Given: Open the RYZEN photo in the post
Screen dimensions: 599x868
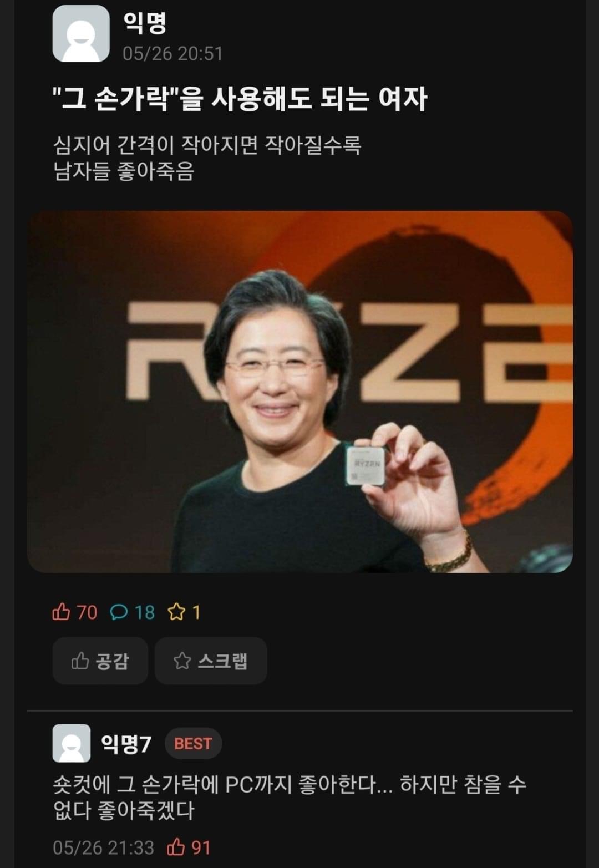Looking at the screenshot, I should point(299,392).
